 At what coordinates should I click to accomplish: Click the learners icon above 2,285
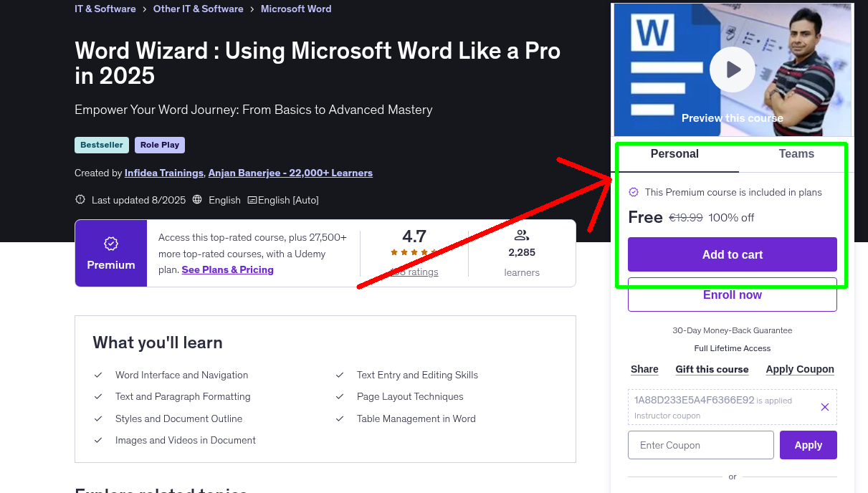click(x=522, y=234)
